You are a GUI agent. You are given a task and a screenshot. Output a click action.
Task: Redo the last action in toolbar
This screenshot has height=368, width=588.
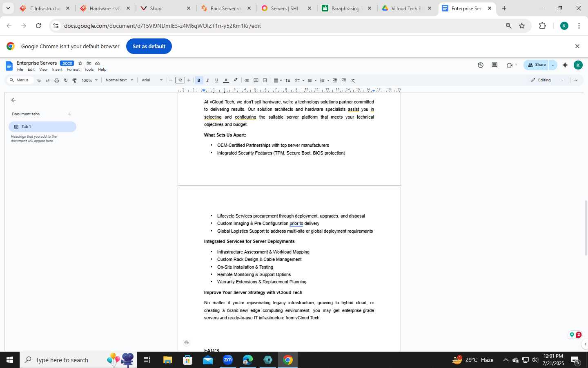pos(48,81)
